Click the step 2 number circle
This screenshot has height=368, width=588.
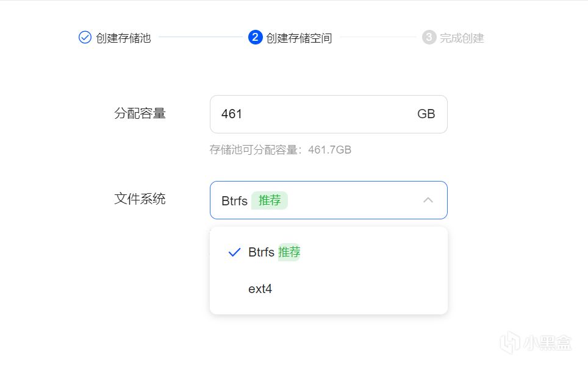255,38
